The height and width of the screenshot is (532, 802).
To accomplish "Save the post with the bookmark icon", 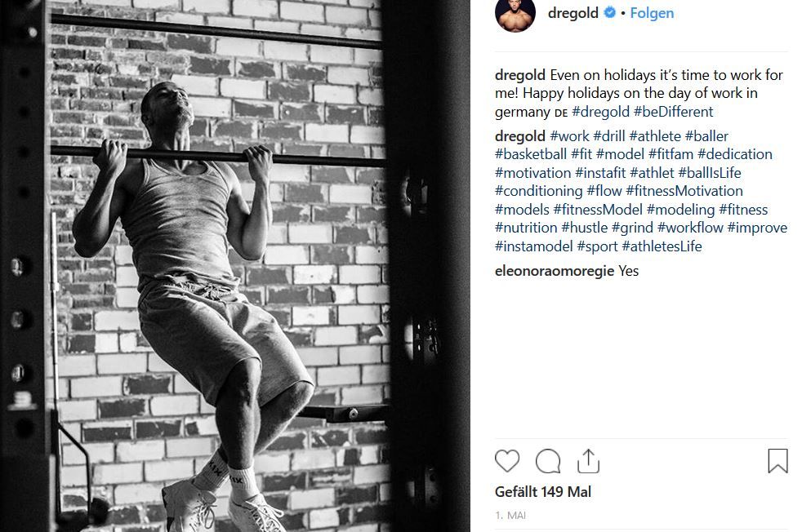I will pos(777,460).
